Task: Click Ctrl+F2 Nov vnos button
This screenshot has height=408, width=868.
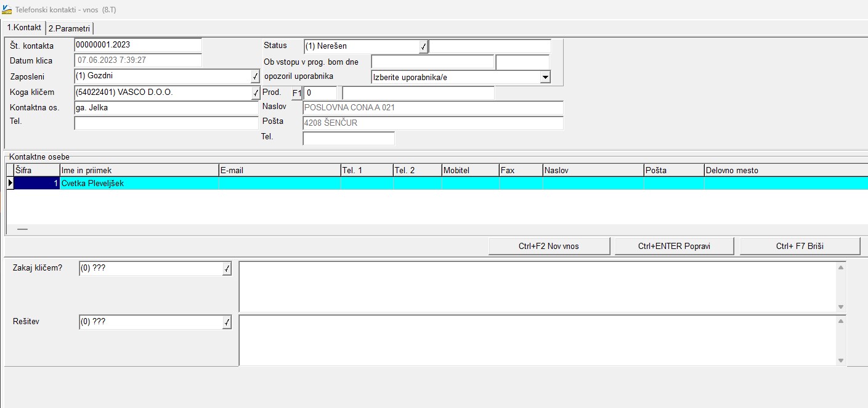Action: (549, 246)
